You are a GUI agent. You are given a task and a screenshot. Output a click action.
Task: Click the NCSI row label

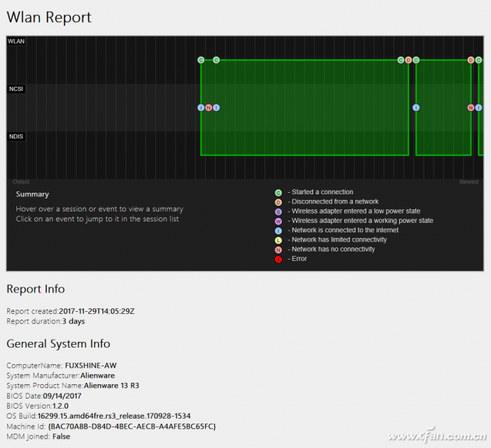click(x=16, y=89)
